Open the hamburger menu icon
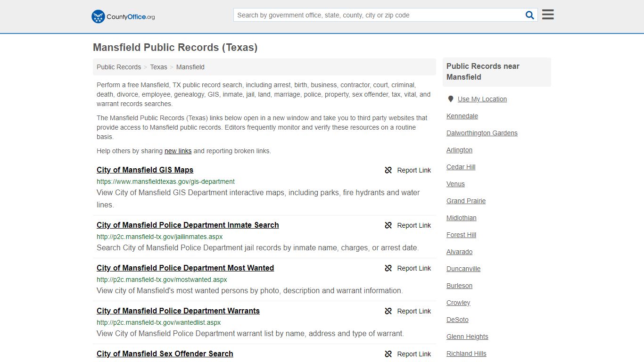Viewport: 644px width, 362px height. 548,15
